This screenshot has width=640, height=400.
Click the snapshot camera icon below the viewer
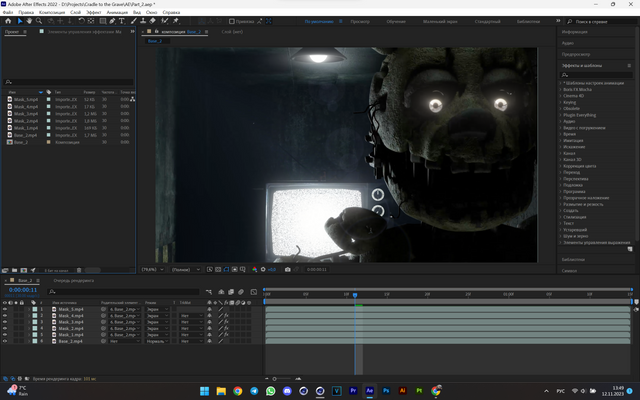tap(288, 269)
